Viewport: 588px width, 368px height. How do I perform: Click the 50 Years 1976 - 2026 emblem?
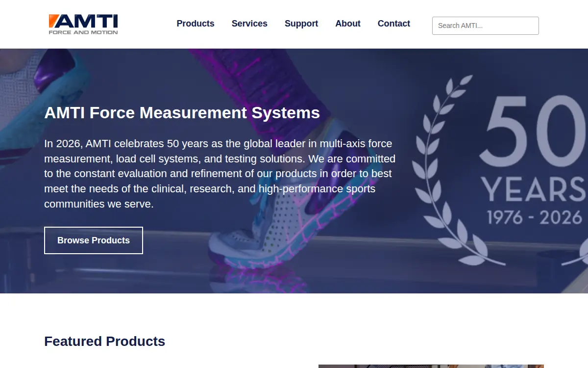(500, 170)
